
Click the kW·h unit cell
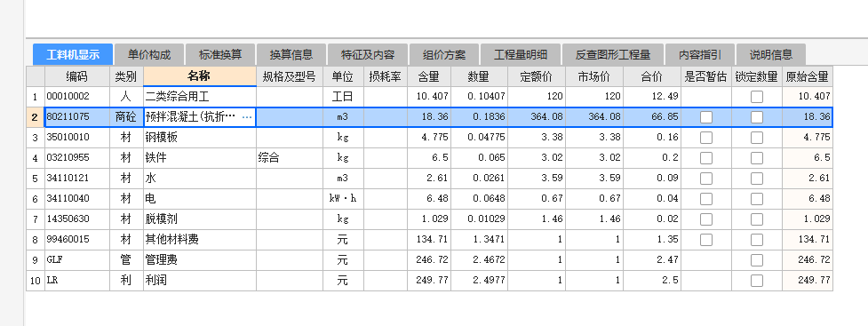click(343, 199)
